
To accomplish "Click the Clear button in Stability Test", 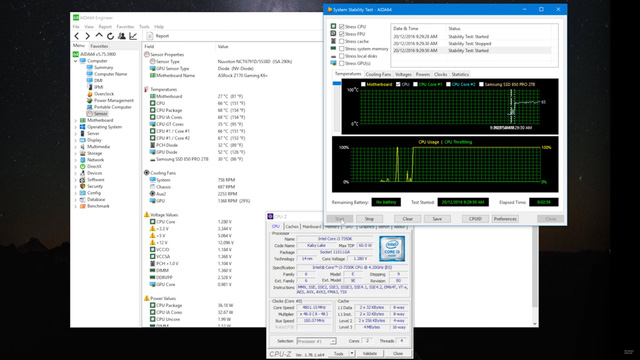I will 407,219.
